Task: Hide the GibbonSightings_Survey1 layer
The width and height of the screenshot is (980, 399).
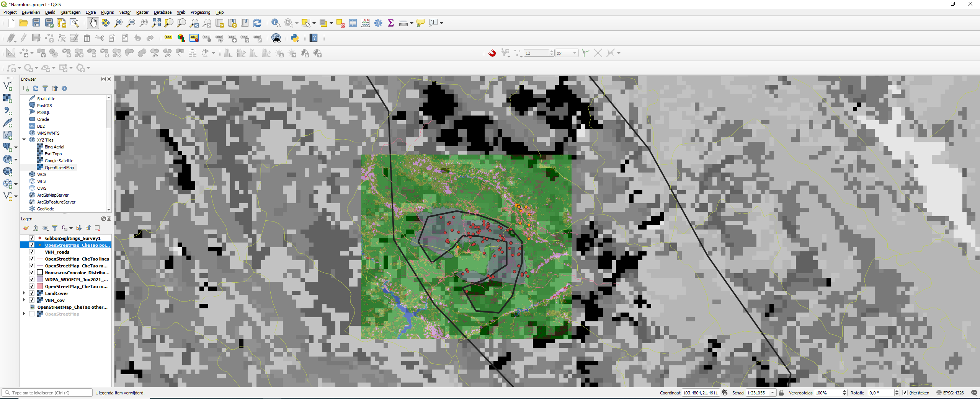Action: click(32, 238)
